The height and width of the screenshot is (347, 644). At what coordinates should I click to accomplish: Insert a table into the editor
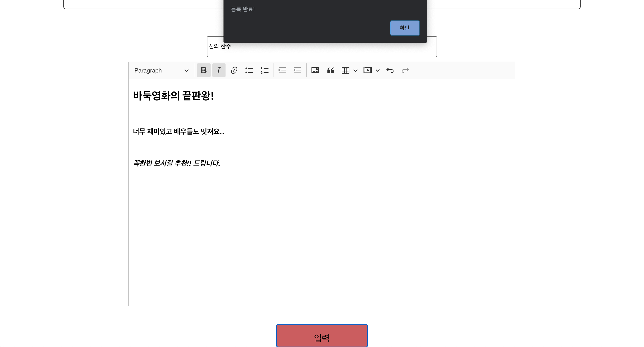point(345,70)
